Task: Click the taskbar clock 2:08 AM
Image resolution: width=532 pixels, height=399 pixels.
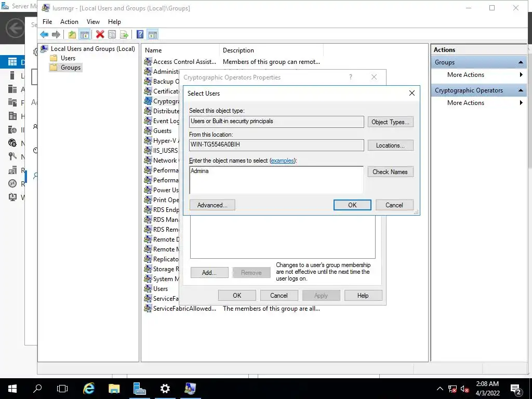Action: click(487, 384)
